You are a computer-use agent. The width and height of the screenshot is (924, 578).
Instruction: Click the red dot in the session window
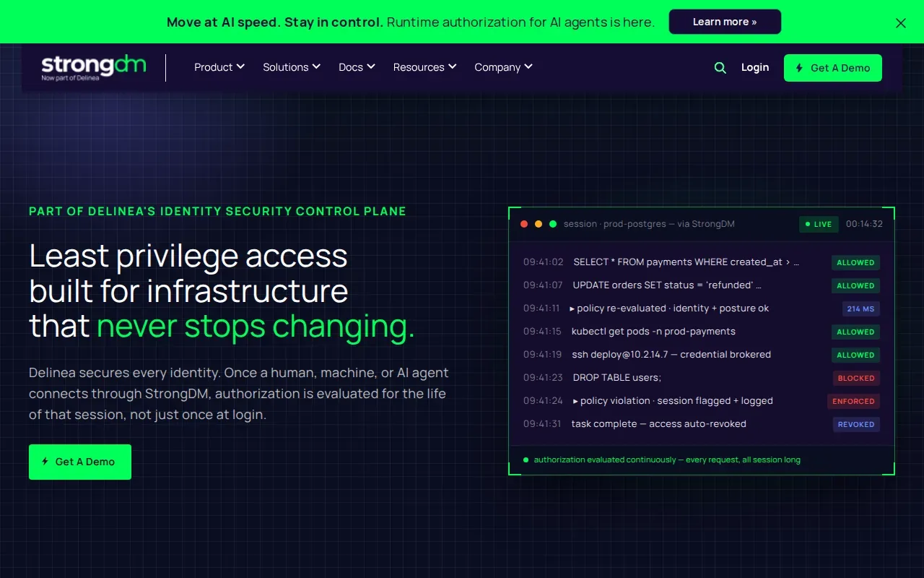524,224
